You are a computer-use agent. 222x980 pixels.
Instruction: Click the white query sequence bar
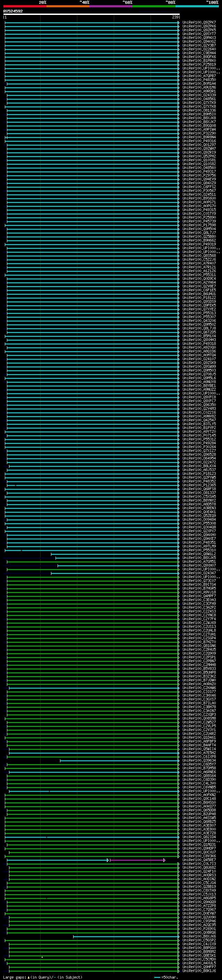(92, 15)
